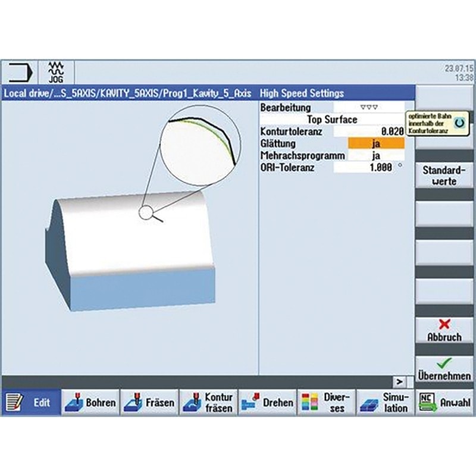
Task: Select the Top Surface field
Action: coord(332,120)
